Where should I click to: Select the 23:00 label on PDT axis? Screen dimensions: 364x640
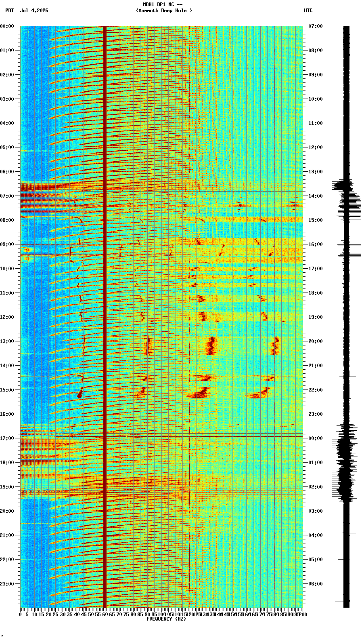pyautogui.click(x=7, y=584)
